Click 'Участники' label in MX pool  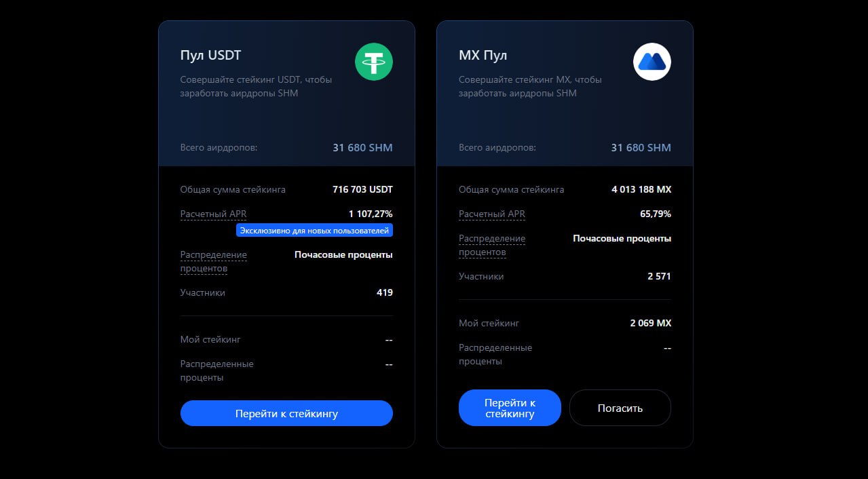(x=481, y=276)
